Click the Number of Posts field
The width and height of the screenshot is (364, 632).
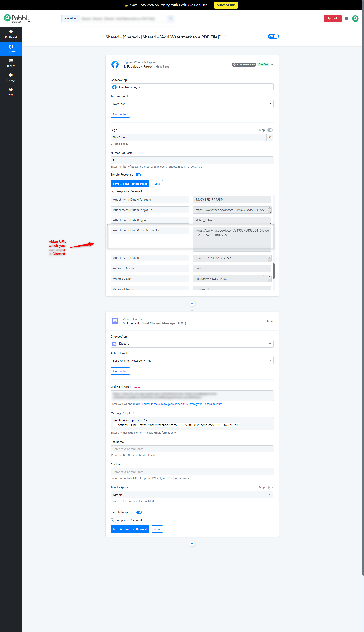(x=192, y=160)
